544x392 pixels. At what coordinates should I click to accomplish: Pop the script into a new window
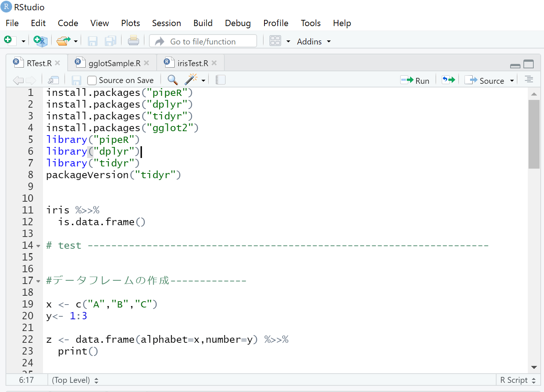[x=53, y=80]
